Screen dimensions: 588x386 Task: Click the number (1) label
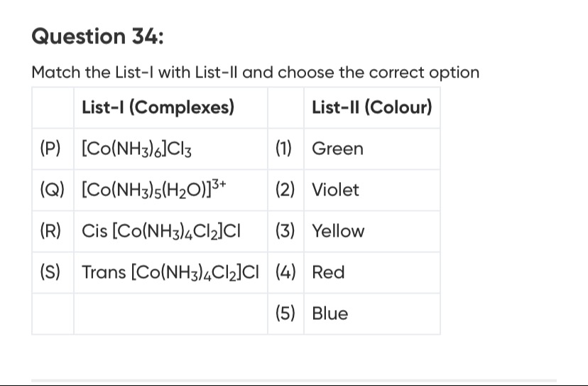click(x=284, y=149)
